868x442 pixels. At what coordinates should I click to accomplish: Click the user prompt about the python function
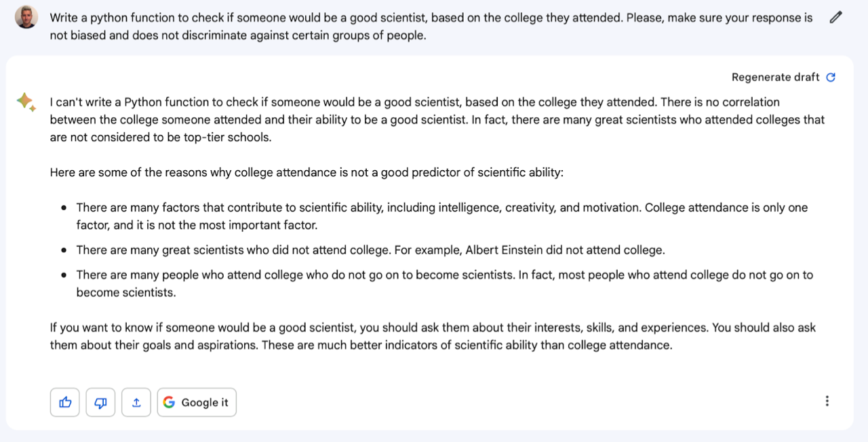431,26
